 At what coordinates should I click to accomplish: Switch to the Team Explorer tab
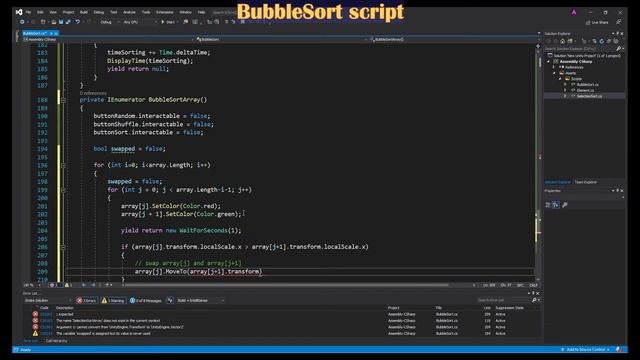(x=585, y=182)
